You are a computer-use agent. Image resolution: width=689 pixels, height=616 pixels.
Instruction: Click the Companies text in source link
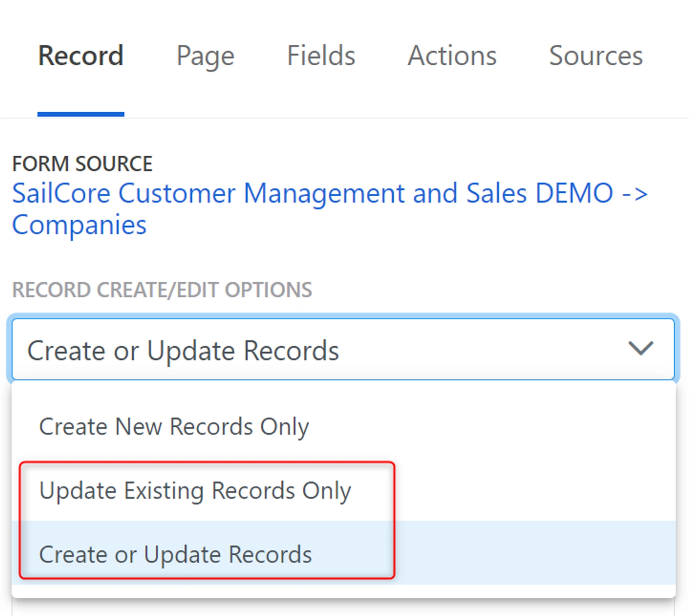coord(79,225)
